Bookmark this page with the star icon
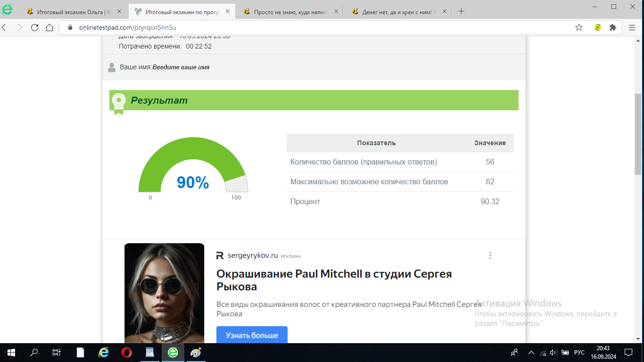The image size is (644, 362). [579, 27]
